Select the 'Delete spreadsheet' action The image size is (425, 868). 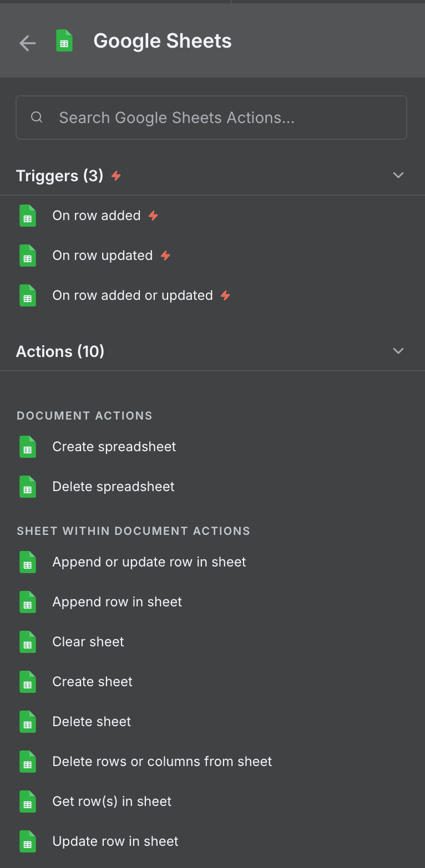pyautogui.click(x=113, y=487)
